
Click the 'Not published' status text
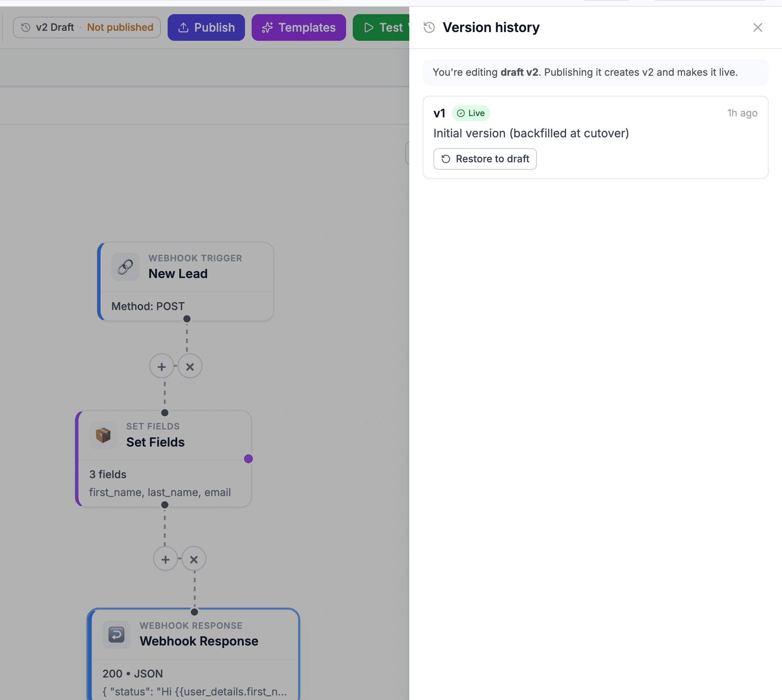120,27
